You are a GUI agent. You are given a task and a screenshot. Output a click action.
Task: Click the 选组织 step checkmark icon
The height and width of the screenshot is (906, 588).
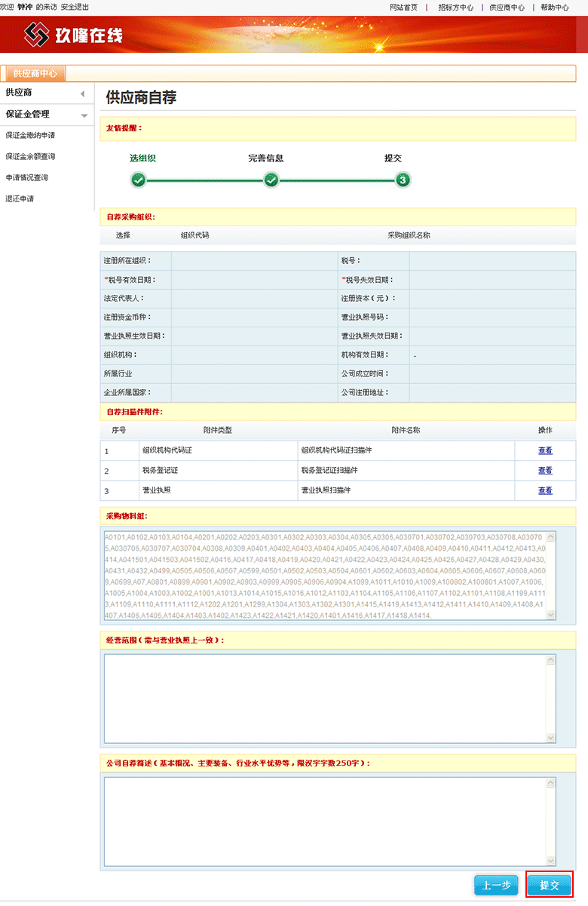138,180
